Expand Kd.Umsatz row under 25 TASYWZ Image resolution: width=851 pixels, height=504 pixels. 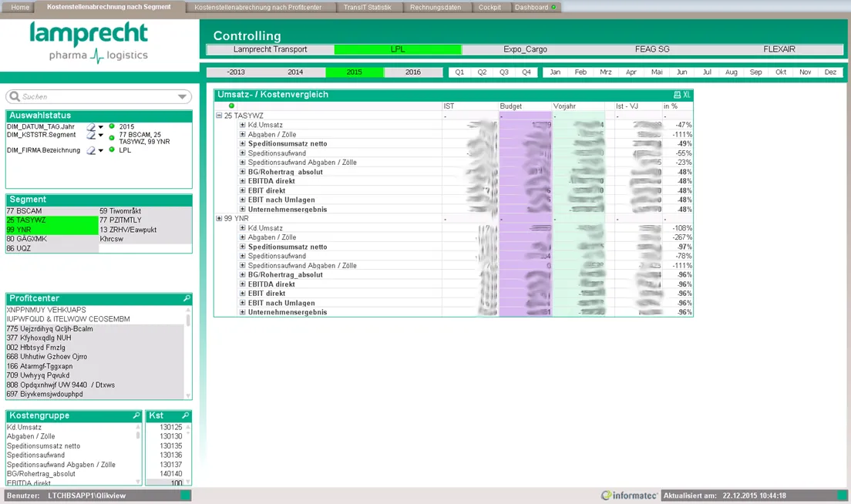coord(243,125)
